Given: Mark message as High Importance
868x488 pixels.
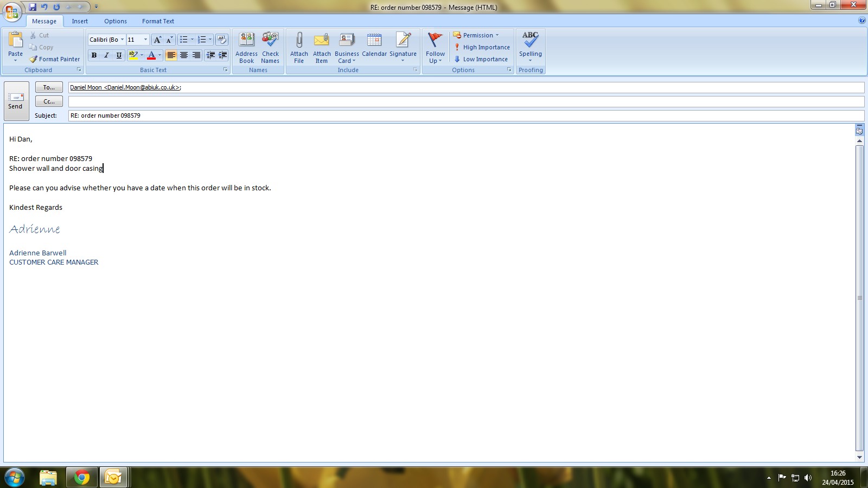Looking at the screenshot, I should pos(482,47).
